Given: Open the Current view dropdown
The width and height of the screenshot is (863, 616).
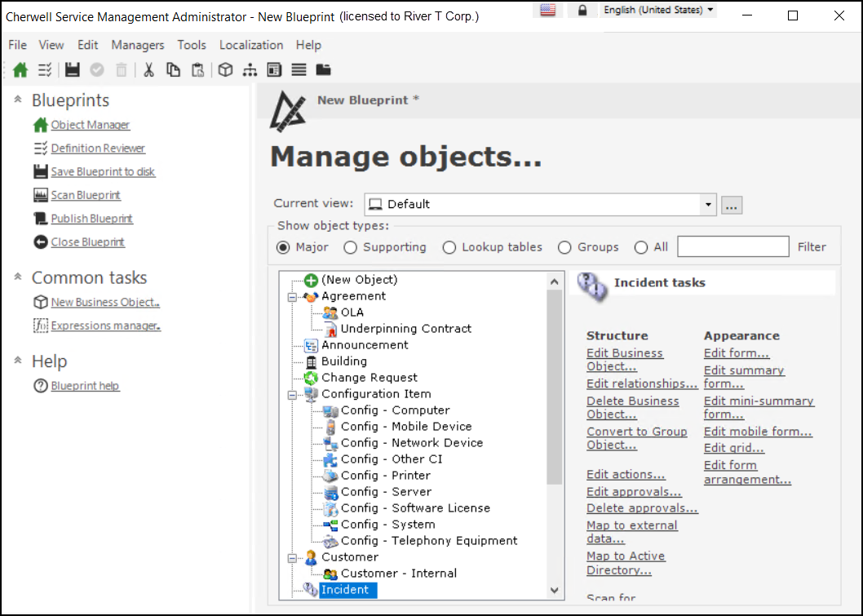Looking at the screenshot, I should [x=708, y=205].
